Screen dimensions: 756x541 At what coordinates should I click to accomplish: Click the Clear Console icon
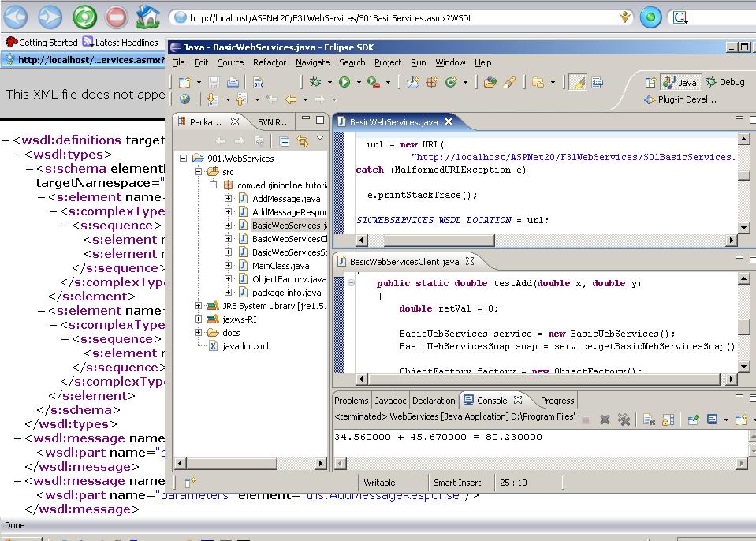(x=649, y=420)
